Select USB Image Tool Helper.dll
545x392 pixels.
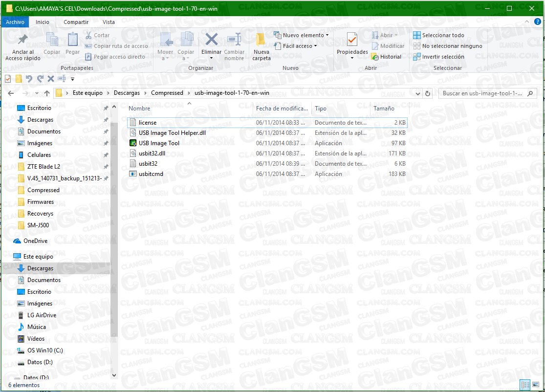pos(267,133)
